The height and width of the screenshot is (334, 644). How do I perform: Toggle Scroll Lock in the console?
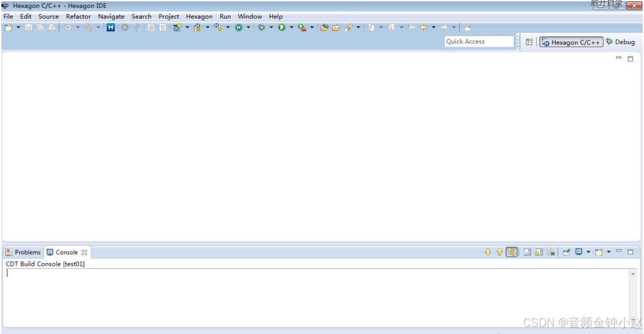click(x=539, y=252)
